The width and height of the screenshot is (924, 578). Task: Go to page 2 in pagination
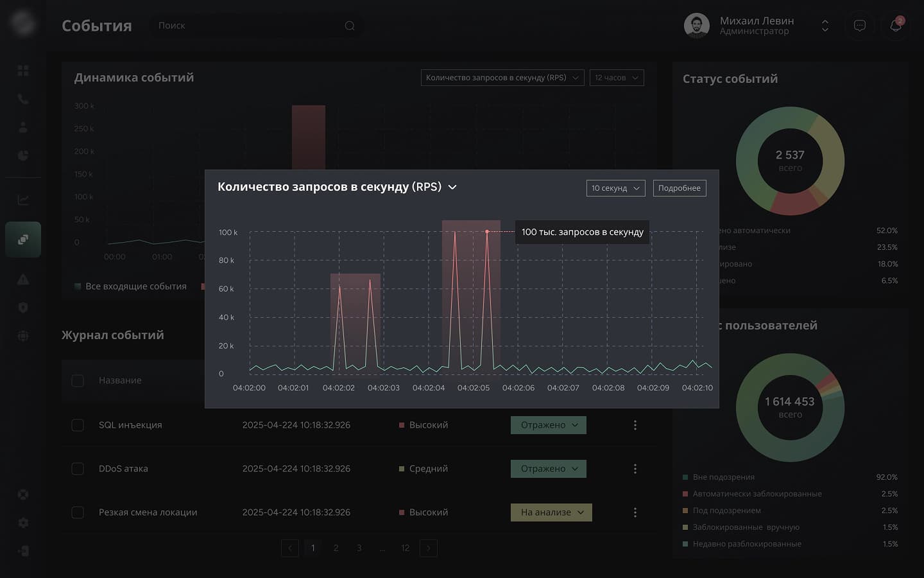click(336, 548)
